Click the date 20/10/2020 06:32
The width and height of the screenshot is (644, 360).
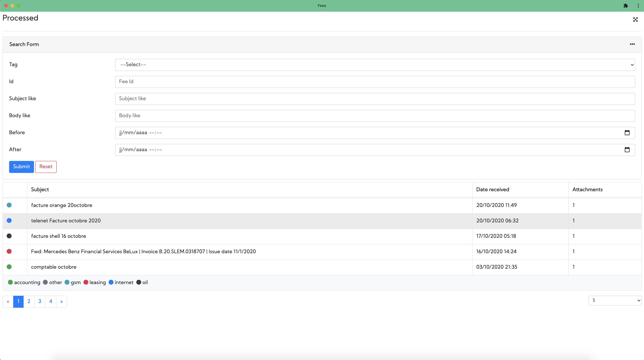[x=497, y=221]
